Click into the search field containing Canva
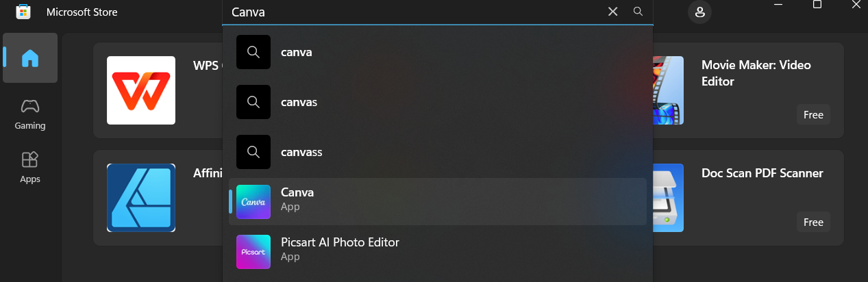 pyautogui.click(x=414, y=12)
